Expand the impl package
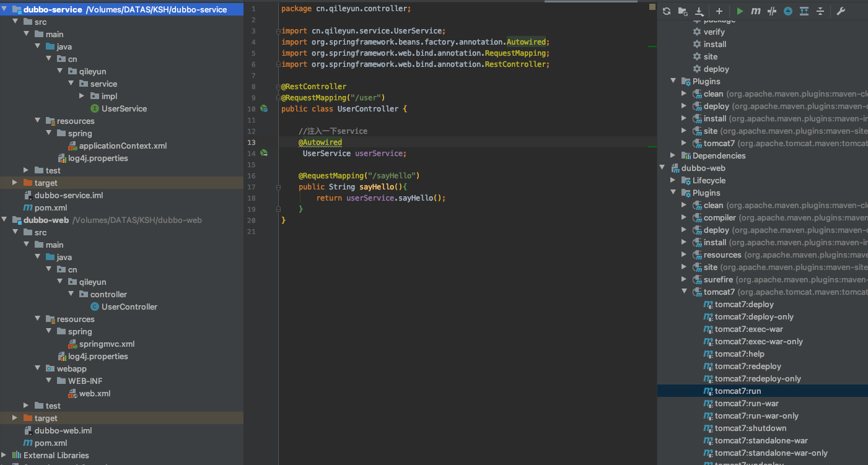Viewport: 868px width, 465px height. click(82, 96)
